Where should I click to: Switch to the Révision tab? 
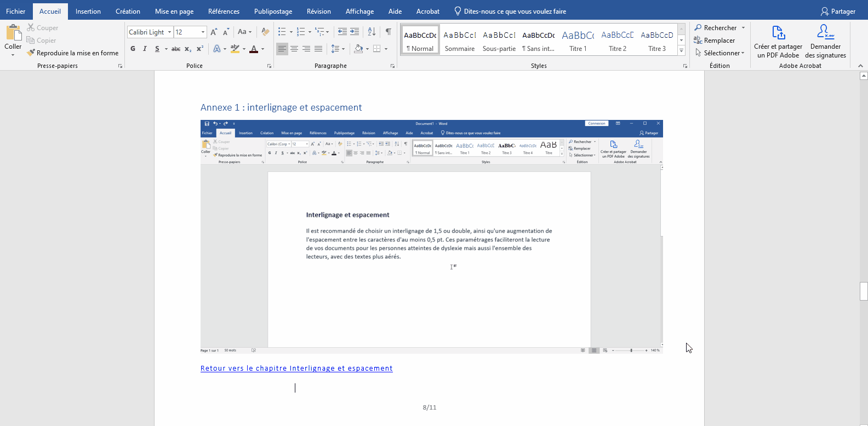tap(319, 11)
